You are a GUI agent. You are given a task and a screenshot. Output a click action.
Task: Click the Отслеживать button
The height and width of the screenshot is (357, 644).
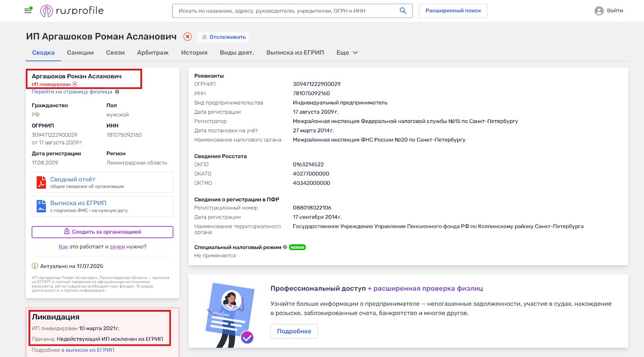[223, 37]
